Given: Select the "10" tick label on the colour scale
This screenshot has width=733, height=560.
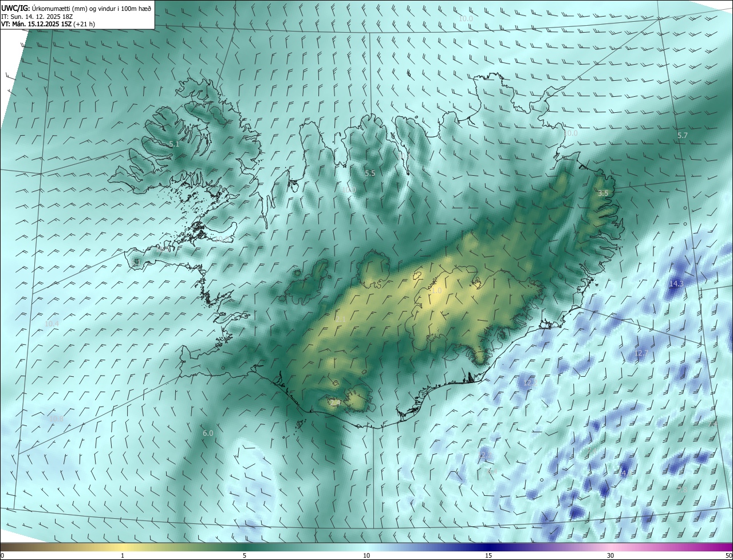Looking at the screenshot, I should 366,556.
